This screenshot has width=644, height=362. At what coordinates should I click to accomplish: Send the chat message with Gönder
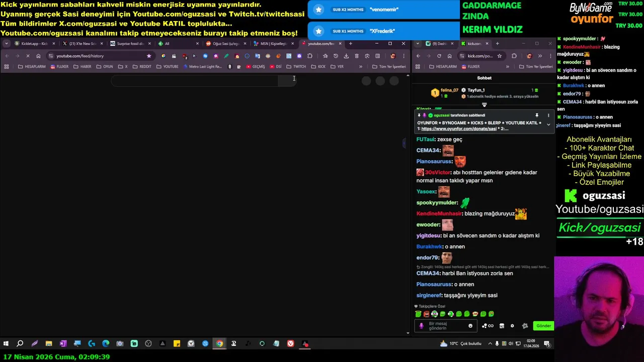pyautogui.click(x=543, y=326)
